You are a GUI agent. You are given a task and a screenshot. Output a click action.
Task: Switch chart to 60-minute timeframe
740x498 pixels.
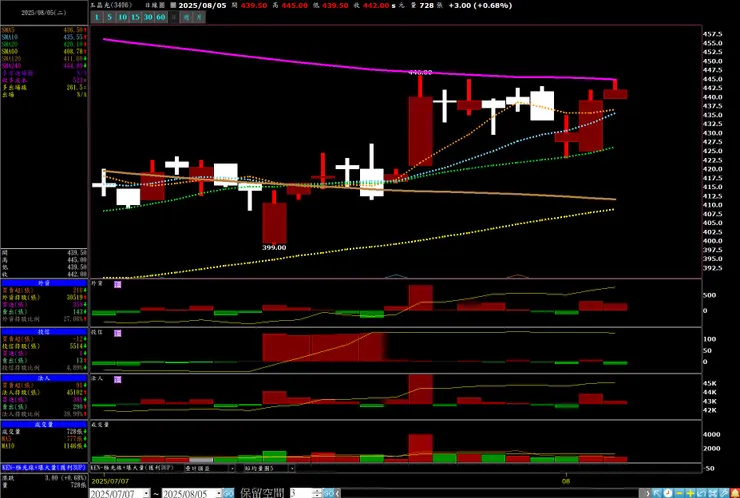pos(161,17)
